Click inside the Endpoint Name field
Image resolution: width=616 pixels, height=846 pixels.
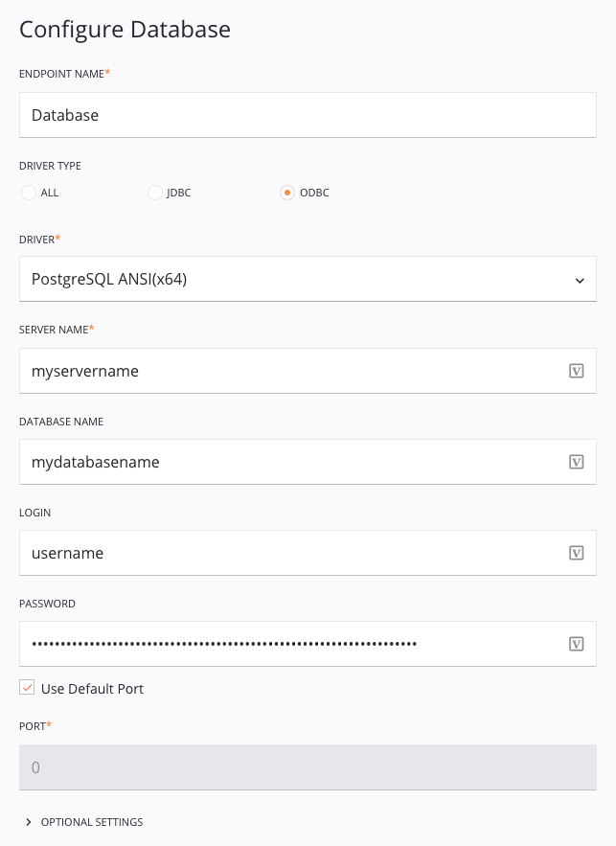308,114
